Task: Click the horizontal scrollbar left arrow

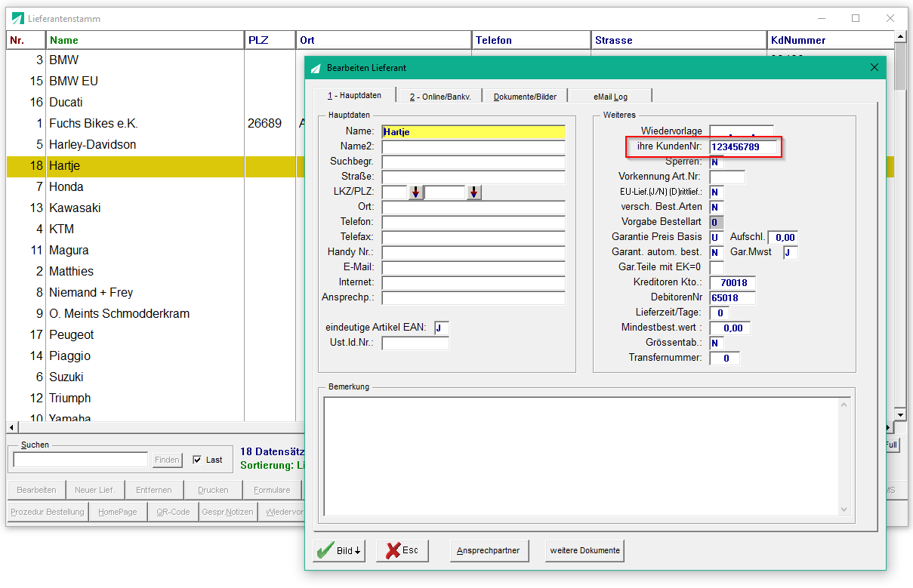Action: pyautogui.click(x=11, y=427)
